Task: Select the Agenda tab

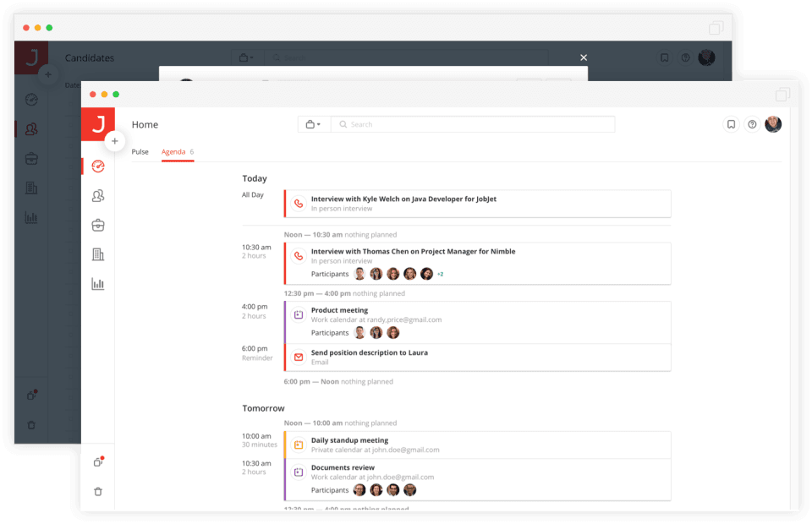Action: 173,152
